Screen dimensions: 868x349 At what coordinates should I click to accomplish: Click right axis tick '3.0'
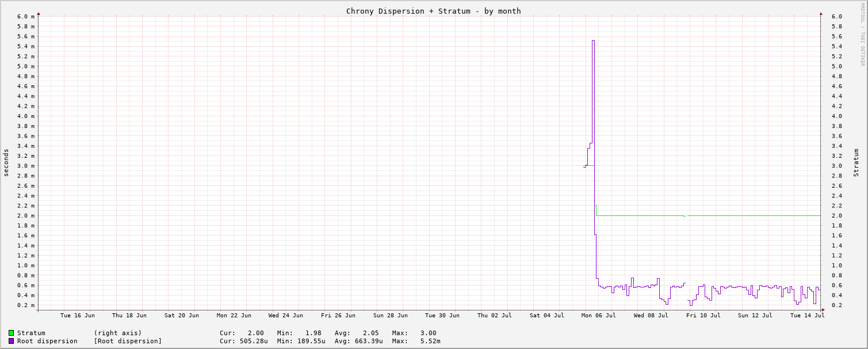coord(837,166)
